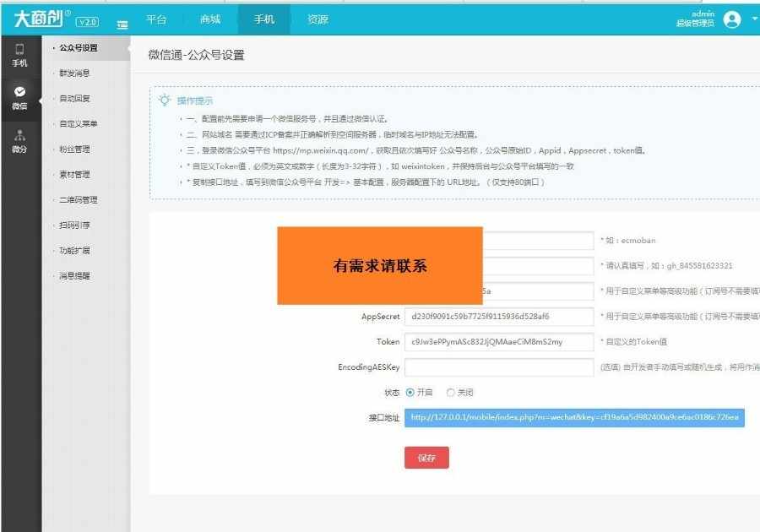This screenshot has width=760, height=532.
Task: Click the 操作提示 heading
Action: tap(195, 100)
